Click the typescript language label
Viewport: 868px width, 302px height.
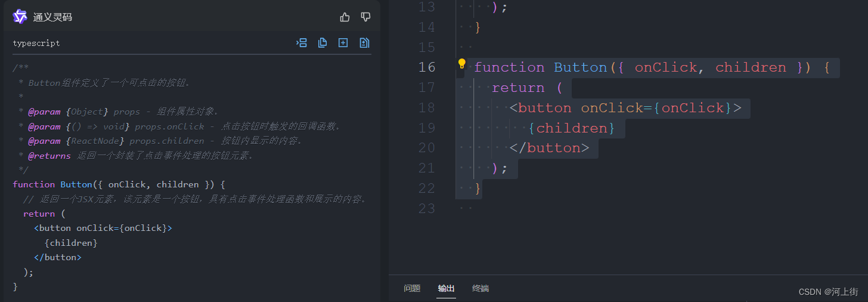tap(36, 43)
